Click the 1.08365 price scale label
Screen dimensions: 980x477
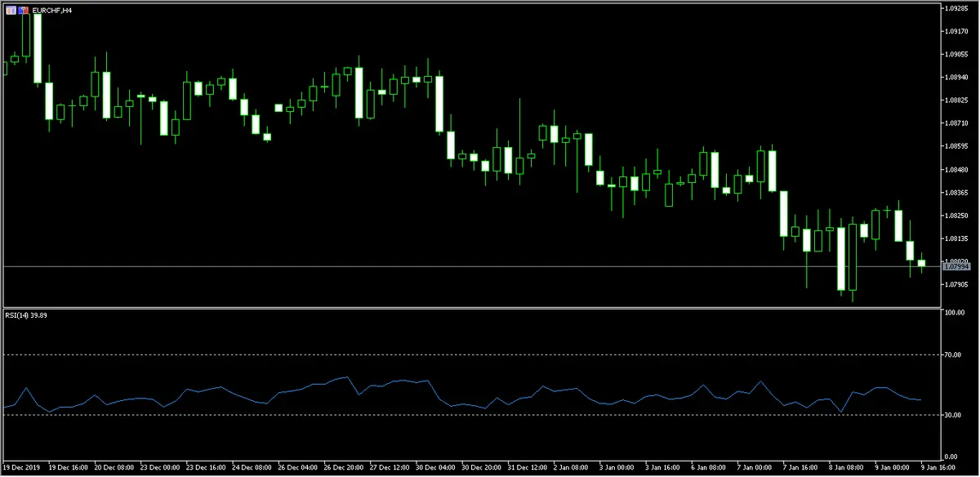pyautogui.click(x=956, y=193)
